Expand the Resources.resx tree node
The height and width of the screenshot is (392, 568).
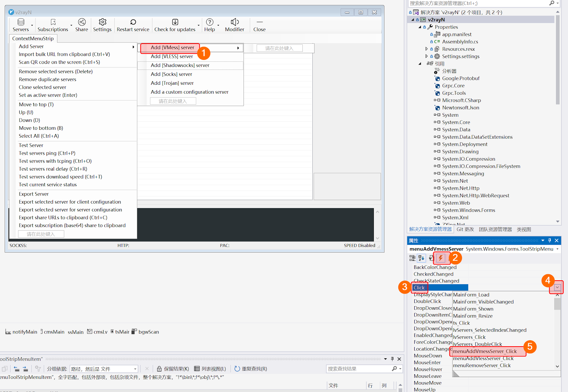coord(426,49)
